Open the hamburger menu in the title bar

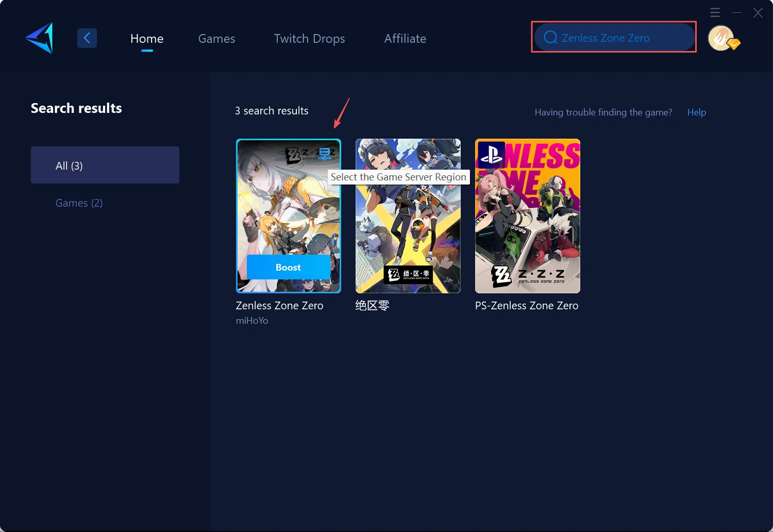(x=715, y=12)
